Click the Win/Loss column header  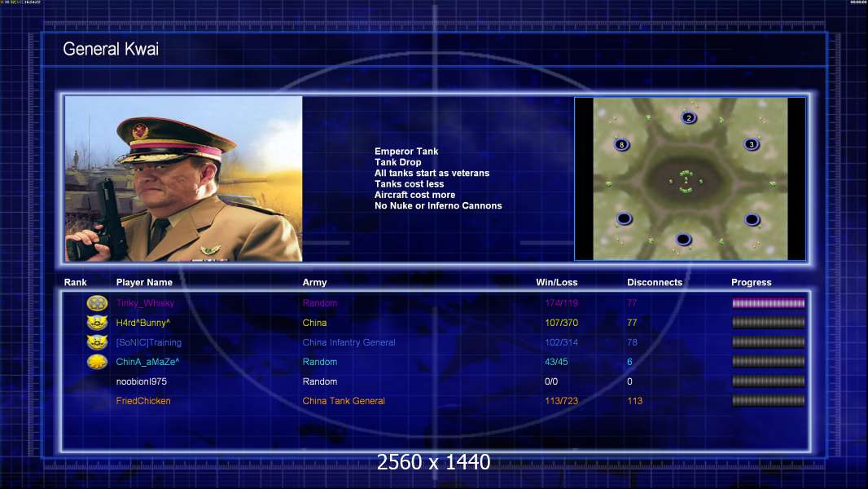[556, 282]
